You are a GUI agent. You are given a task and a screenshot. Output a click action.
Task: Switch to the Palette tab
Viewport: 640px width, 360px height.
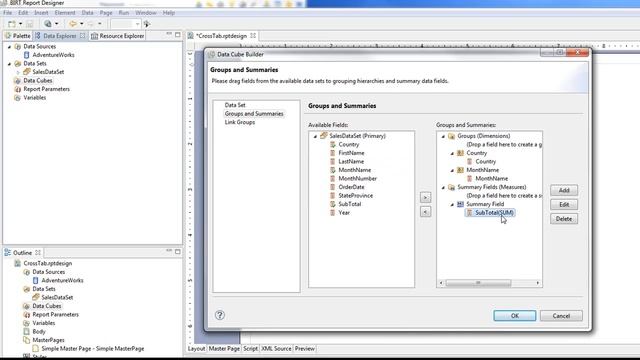pyautogui.click(x=18, y=36)
